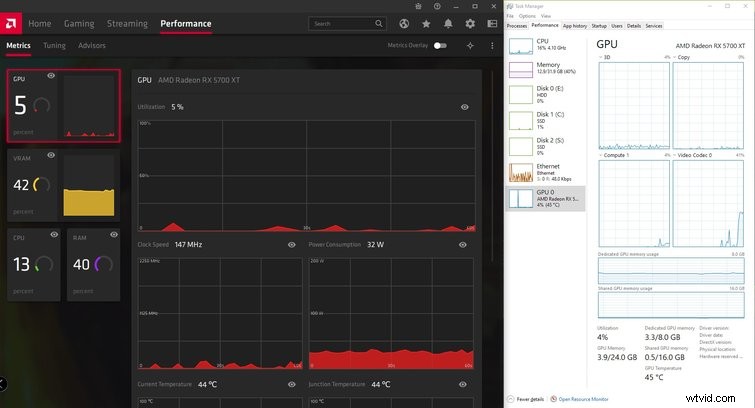Open the Copy engine dropdown in Task Manager
This screenshot has width=755, height=408.
[675, 57]
